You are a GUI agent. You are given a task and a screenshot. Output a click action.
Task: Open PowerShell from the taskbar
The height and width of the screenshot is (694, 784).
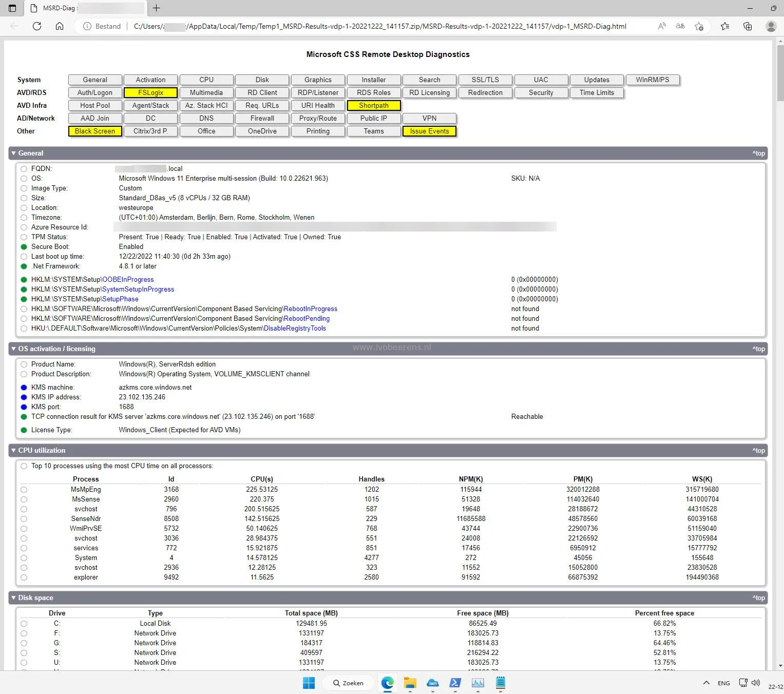455,683
